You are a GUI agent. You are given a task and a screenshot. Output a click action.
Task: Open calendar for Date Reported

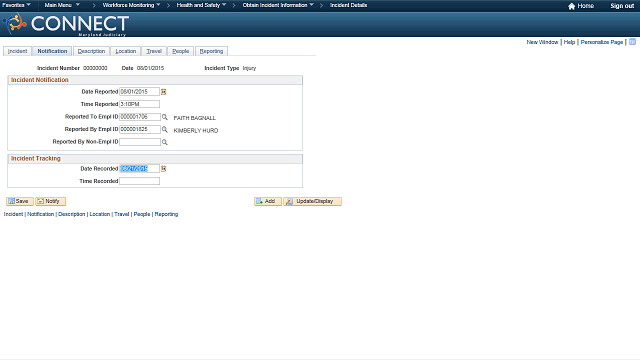(x=164, y=92)
